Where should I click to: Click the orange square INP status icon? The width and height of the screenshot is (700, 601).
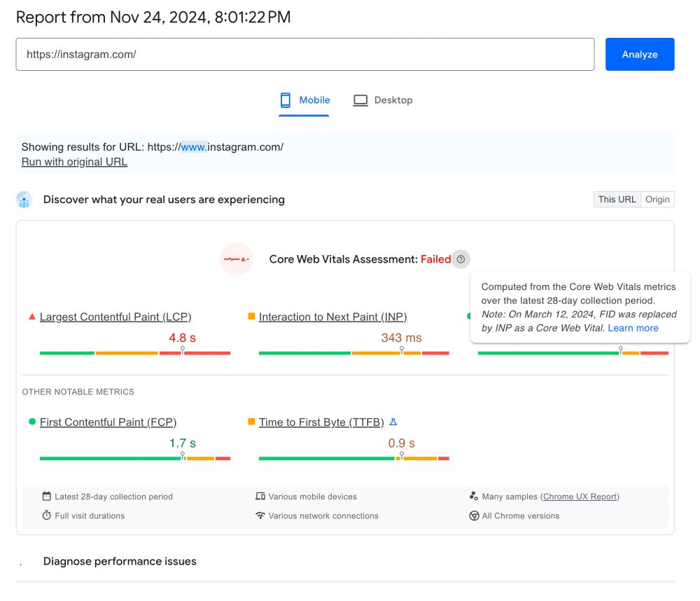coord(251,317)
